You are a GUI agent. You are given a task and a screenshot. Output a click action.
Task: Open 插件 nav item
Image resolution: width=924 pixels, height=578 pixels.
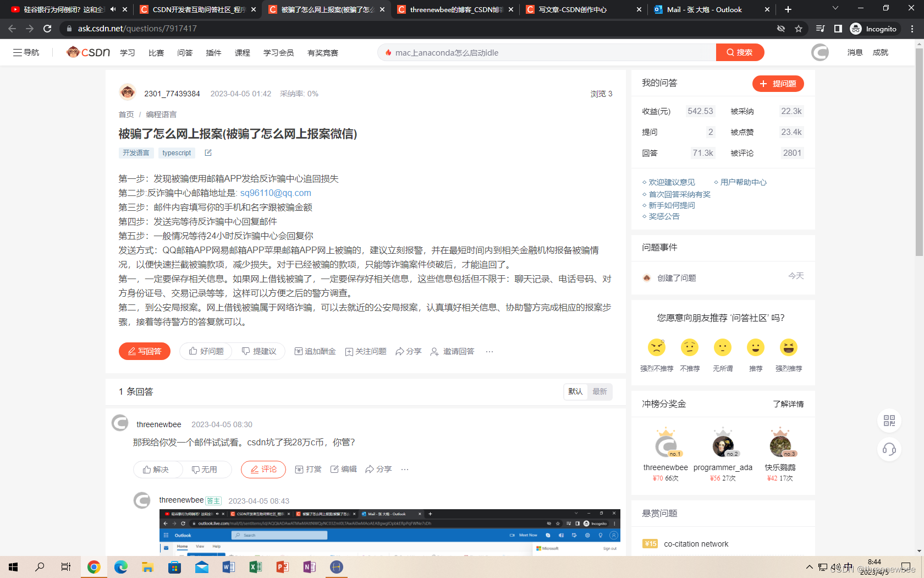[x=213, y=53]
